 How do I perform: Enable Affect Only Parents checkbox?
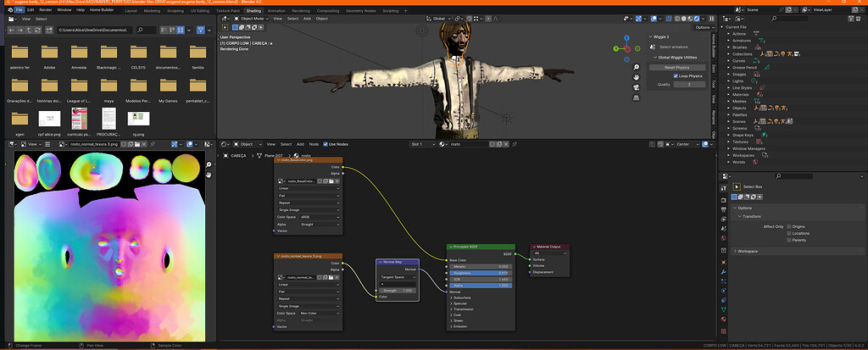pyautogui.click(x=789, y=240)
